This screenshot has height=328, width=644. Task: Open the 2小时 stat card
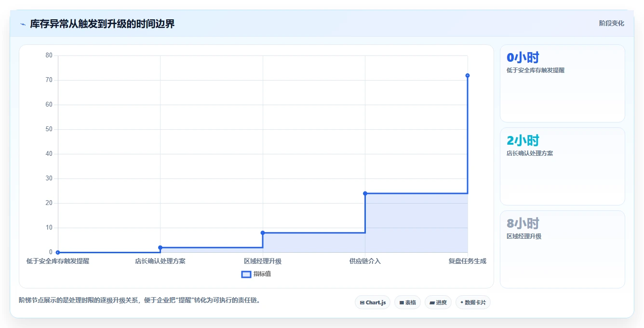pos(563,166)
